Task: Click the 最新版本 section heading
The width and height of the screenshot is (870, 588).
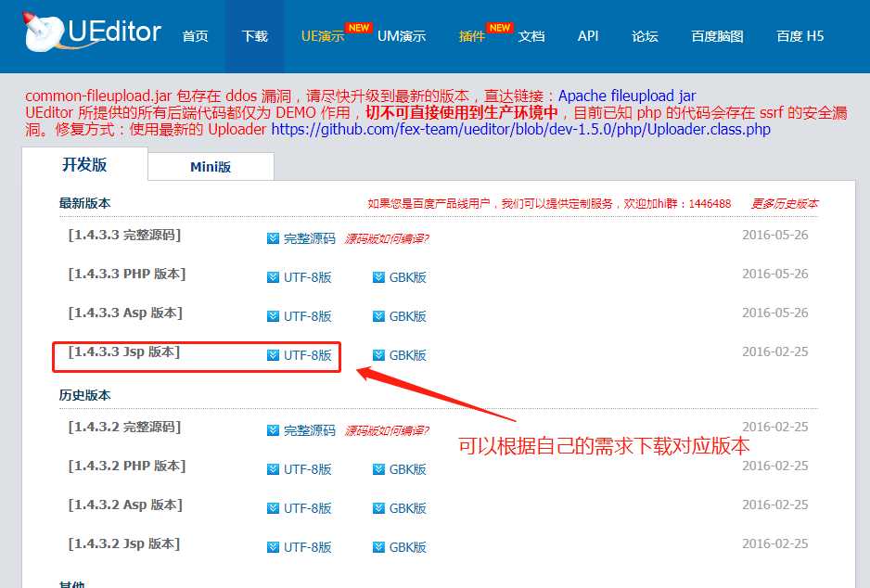Action: tap(85, 203)
